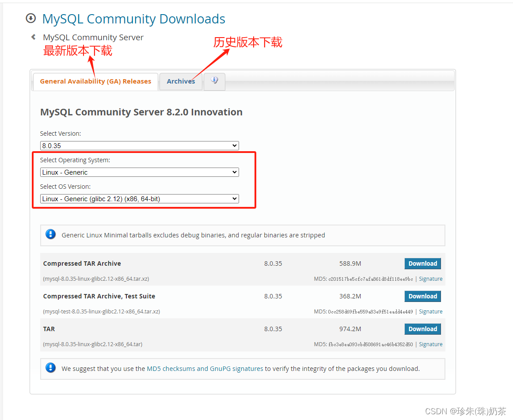Open MD5 checksums and GnuPG signatures link
513x420 pixels.
205,369
